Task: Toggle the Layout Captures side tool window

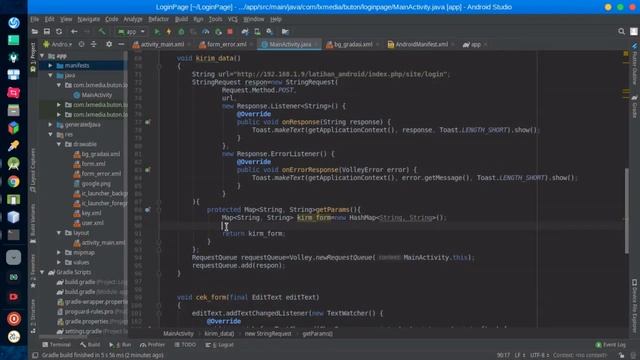Action: [33, 170]
